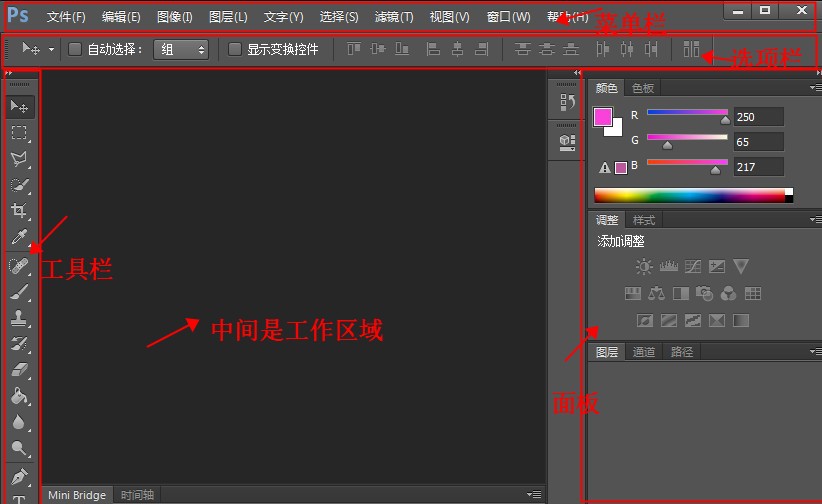Click the B channel slider
The height and width of the screenshot is (504, 822).
tap(687, 162)
